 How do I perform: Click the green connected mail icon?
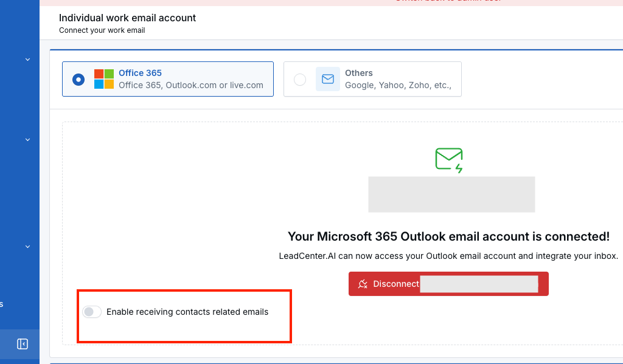tap(450, 160)
